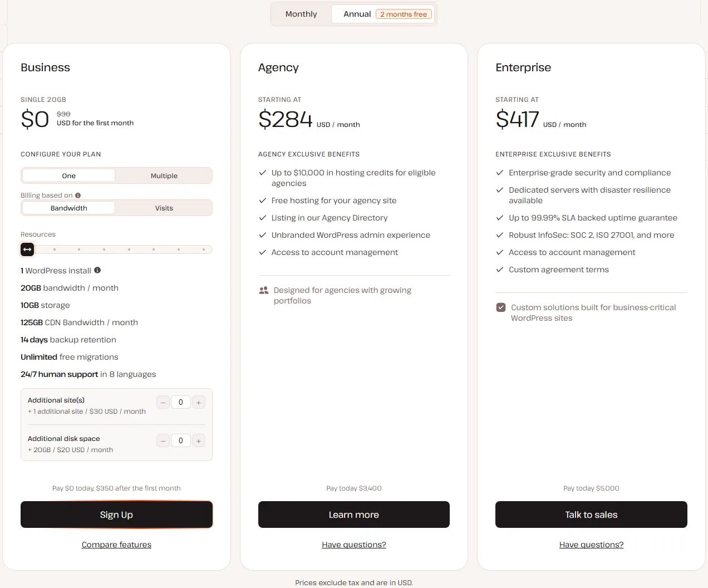Increase Additional site(s) with plus button
The width and height of the screenshot is (708, 588).
point(199,403)
